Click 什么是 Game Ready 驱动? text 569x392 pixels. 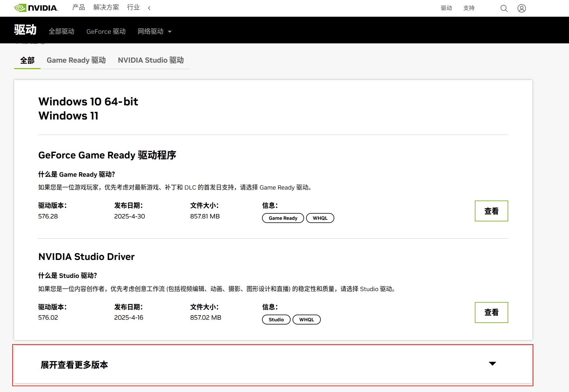click(77, 174)
